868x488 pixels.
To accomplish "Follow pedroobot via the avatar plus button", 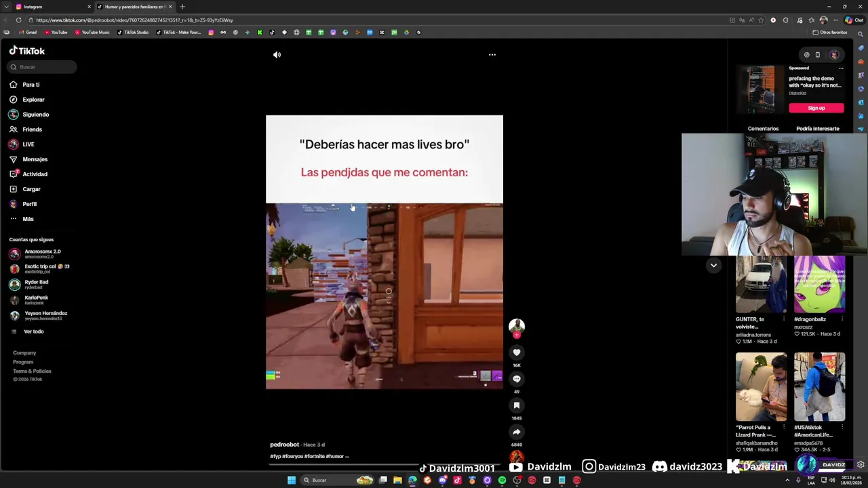I will 517,335.
